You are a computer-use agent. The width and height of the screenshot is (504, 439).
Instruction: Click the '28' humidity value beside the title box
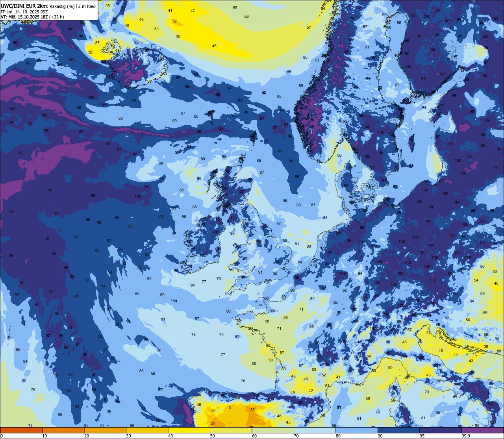click(x=108, y=6)
